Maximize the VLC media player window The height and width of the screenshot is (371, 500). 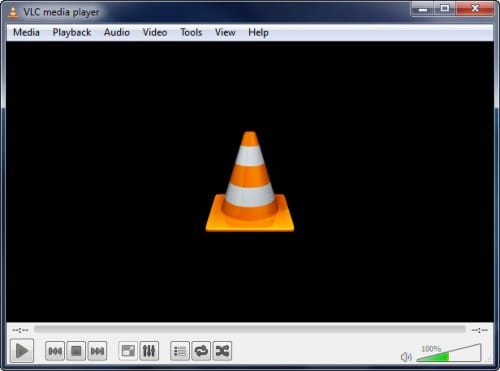(445, 9)
